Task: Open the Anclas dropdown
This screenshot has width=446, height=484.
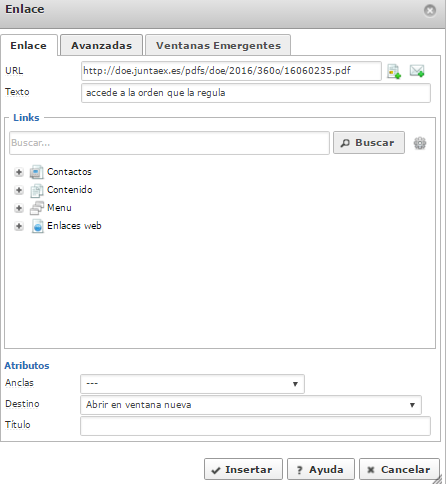Action: (192, 384)
